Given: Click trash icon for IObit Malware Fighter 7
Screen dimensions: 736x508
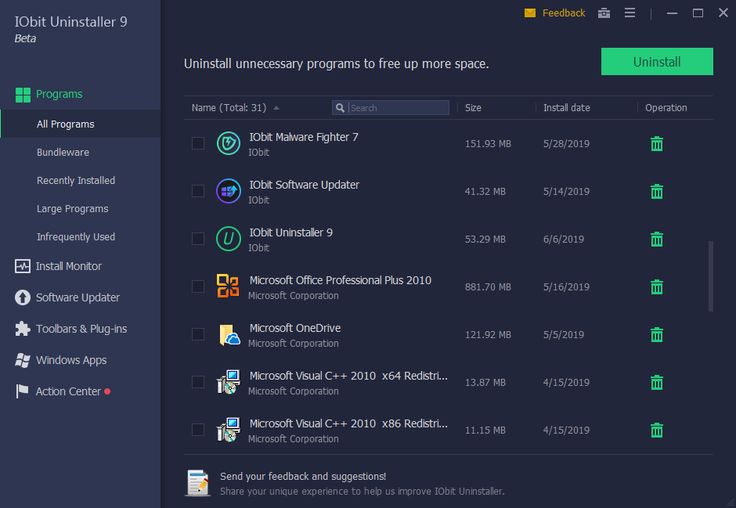Looking at the screenshot, I should pos(657,144).
